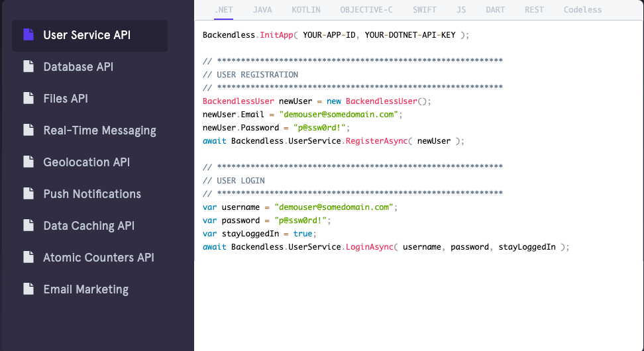Click the Email Marketing document icon

(x=28, y=289)
